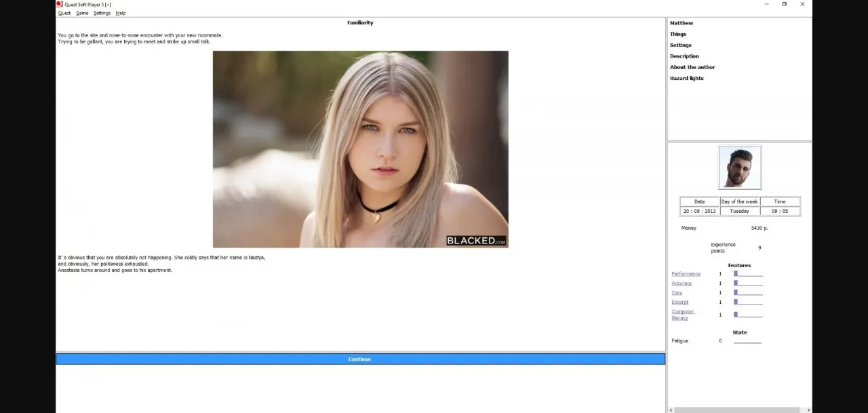Click the character portrait thumbnail
The height and width of the screenshot is (413, 868).
(740, 168)
